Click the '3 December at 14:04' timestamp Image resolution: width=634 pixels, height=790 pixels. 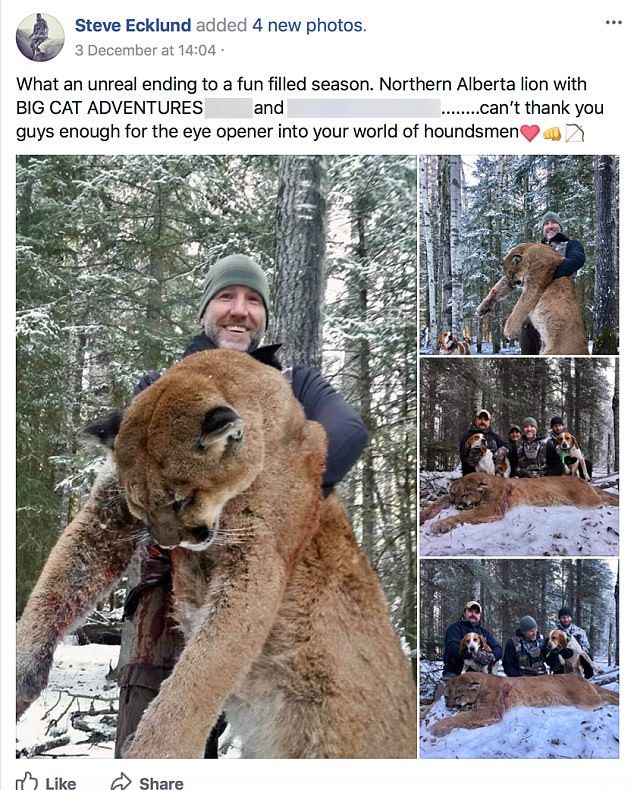coord(145,50)
